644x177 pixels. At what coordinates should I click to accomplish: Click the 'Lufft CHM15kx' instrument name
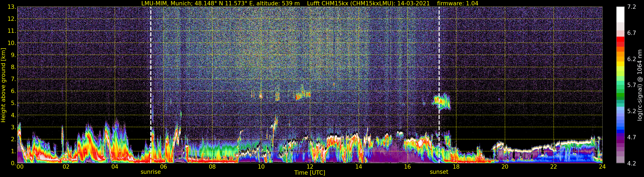(x=327, y=3)
